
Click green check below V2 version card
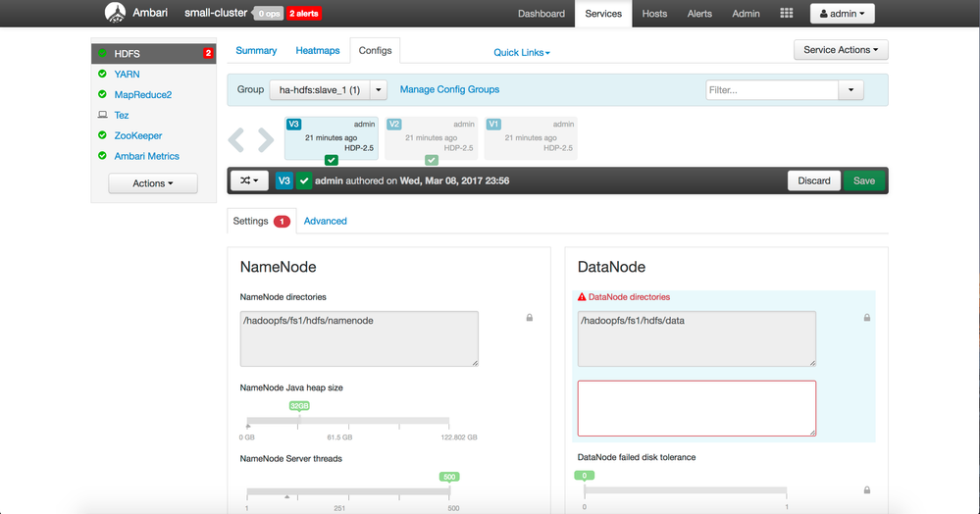click(432, 160)
